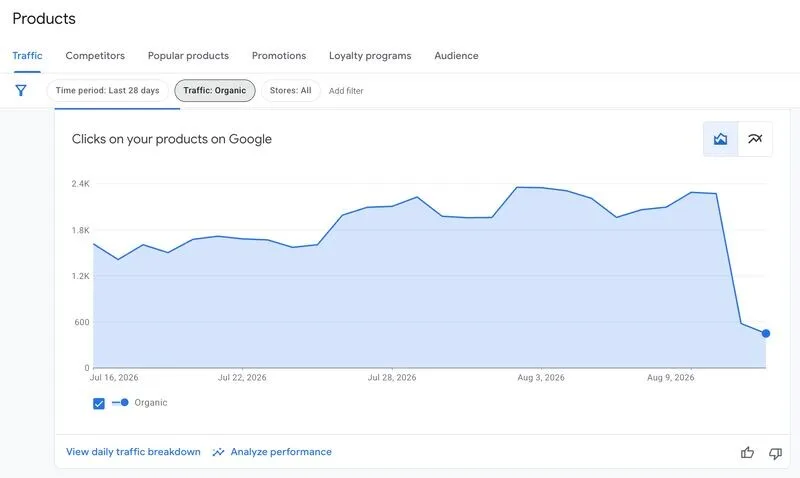Click the Aug 9, 2026 axis date
800x478 pixels.
670,378
